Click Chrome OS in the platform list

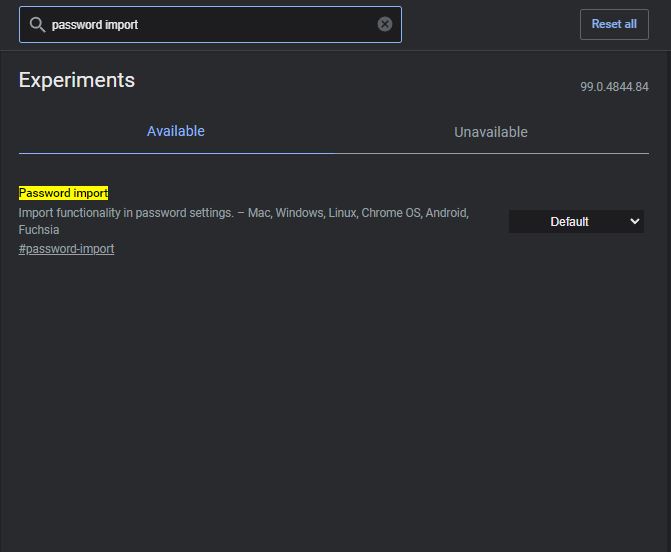point(391,213)
